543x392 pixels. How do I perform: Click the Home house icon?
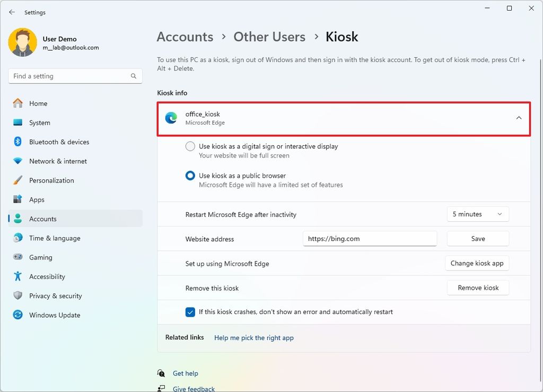(17, 103)
